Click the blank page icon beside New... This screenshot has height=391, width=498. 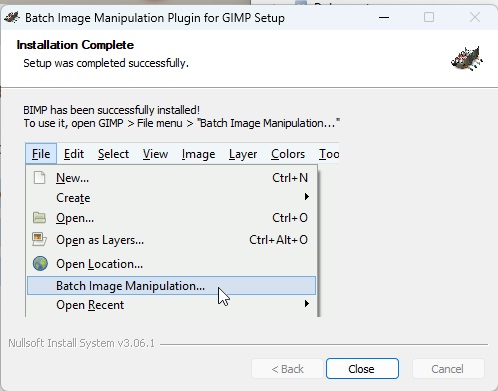coord(39,178)
